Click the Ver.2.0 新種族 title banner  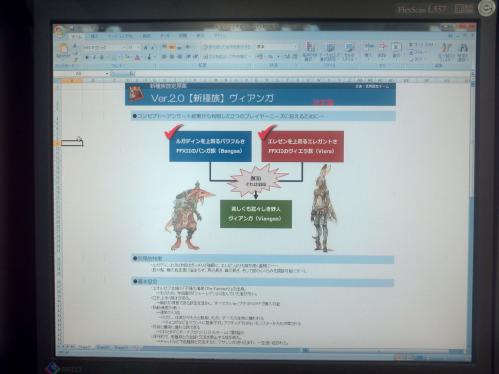(260, 95)
